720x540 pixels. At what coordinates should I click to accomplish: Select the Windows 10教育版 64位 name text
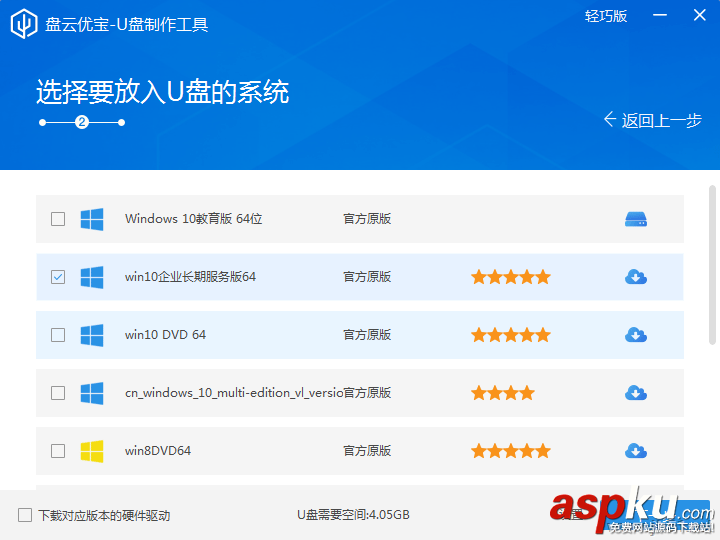(193, 219)
